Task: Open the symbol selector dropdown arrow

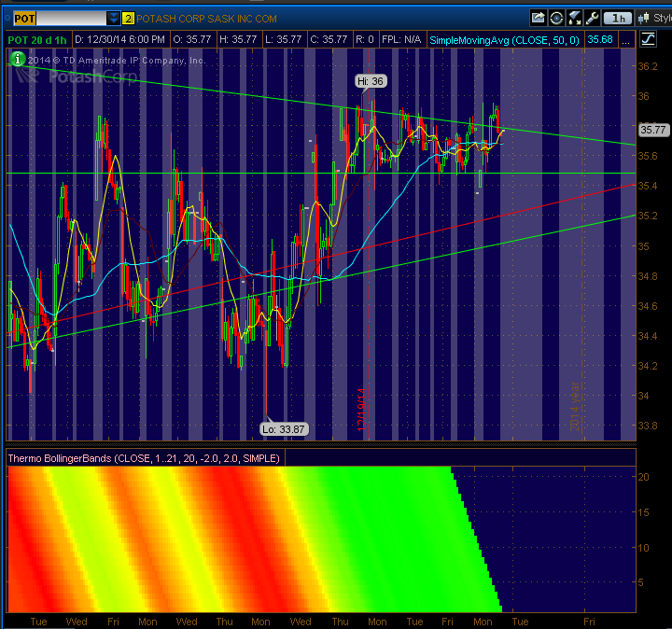Action: (114, 19)
